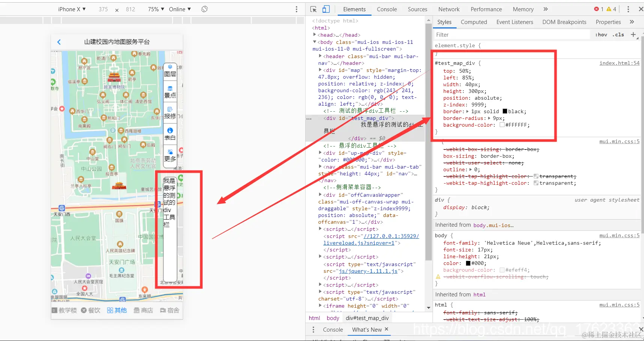Open the Performance tab
This screenshot has height=341, width=644.
(x=486, y=9)
